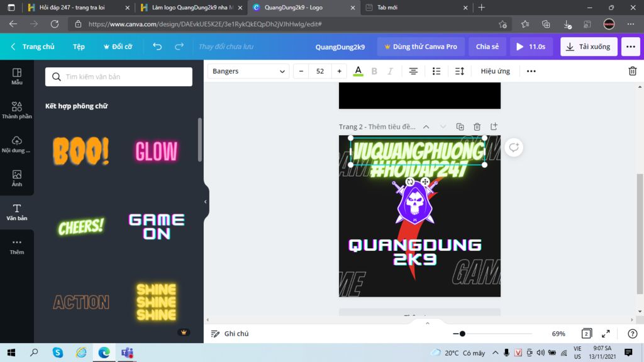Switch to Làm logo QuangDung2k9 tab
The width and height of the screenshot is (644, 362).
(x=191, y=8)
